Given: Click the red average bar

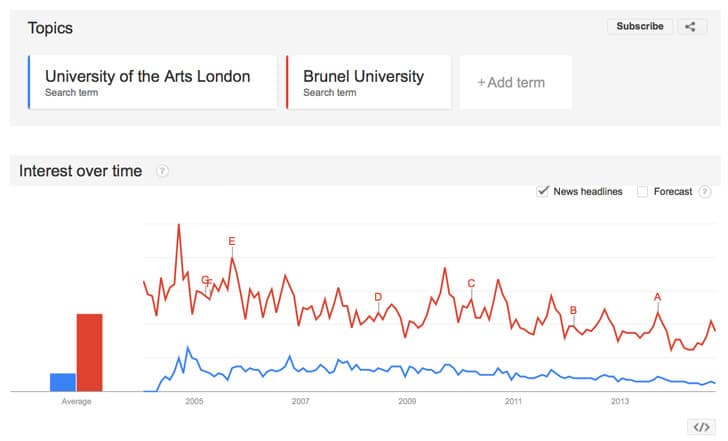Looking at the screenshot, I should [90, 353].
